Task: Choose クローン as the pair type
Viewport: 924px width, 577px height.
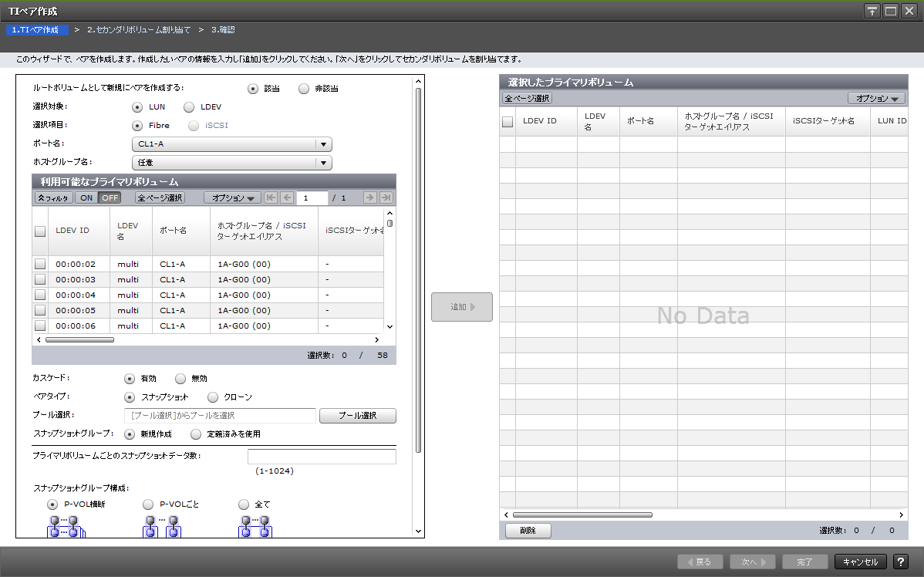Action: (212, 396)
